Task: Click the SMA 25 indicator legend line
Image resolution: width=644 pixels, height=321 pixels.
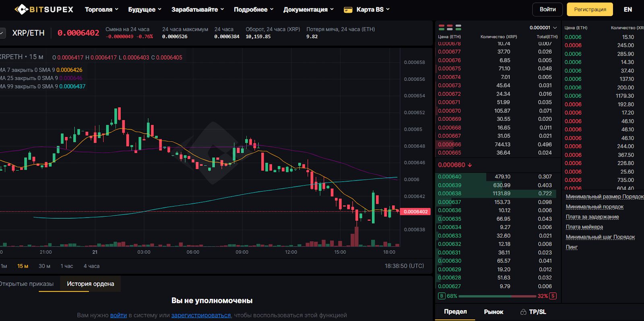Action: click(x=41, y=78)
